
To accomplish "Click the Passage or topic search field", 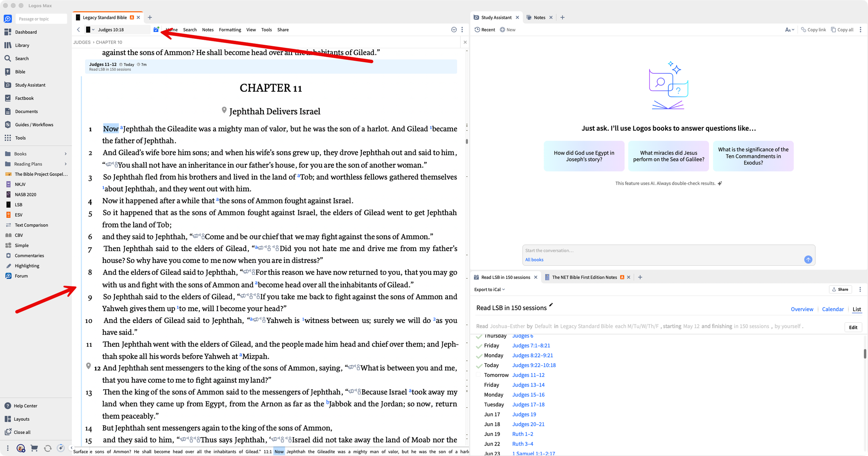I will click(41, 19).
